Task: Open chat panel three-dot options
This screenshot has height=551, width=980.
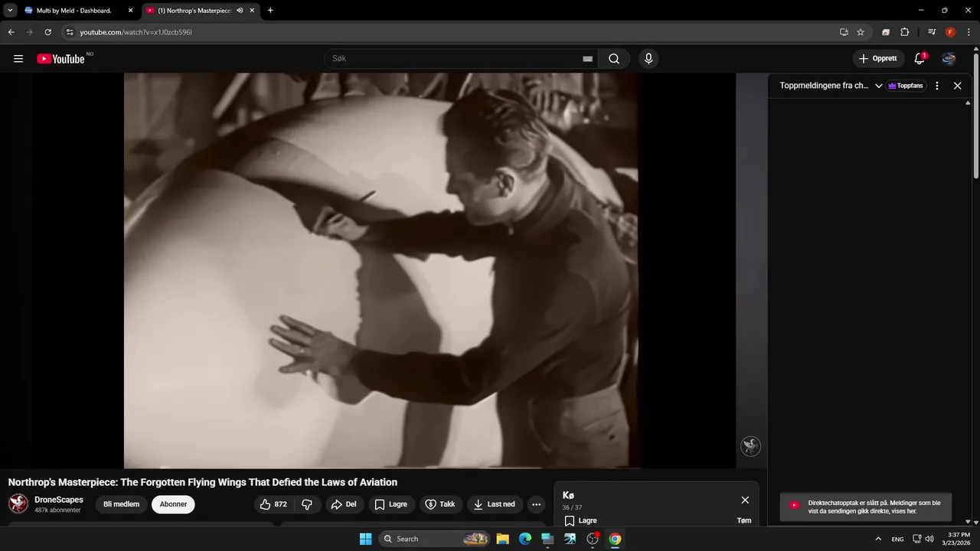Action: tap(936, 86)
